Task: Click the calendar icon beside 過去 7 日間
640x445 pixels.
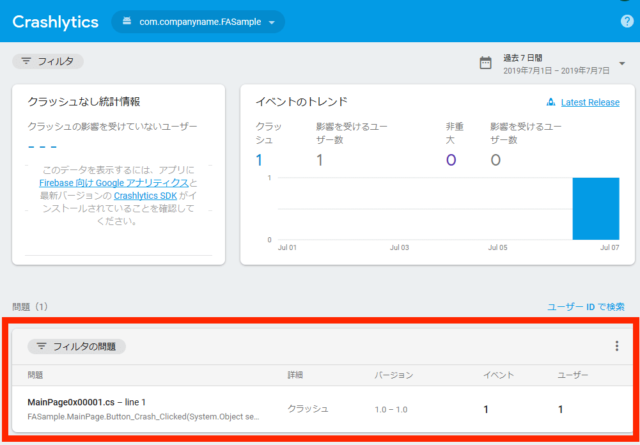Action: click(485, 63)
